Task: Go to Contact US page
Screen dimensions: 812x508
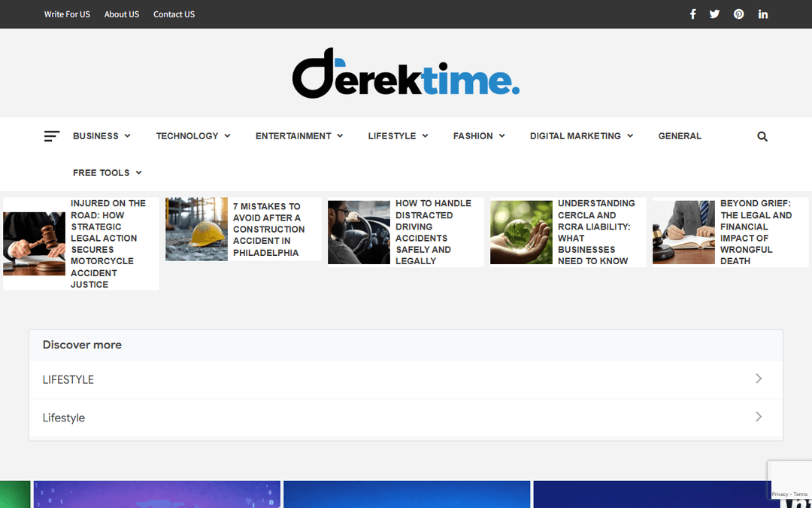Action: click(174, 14)
